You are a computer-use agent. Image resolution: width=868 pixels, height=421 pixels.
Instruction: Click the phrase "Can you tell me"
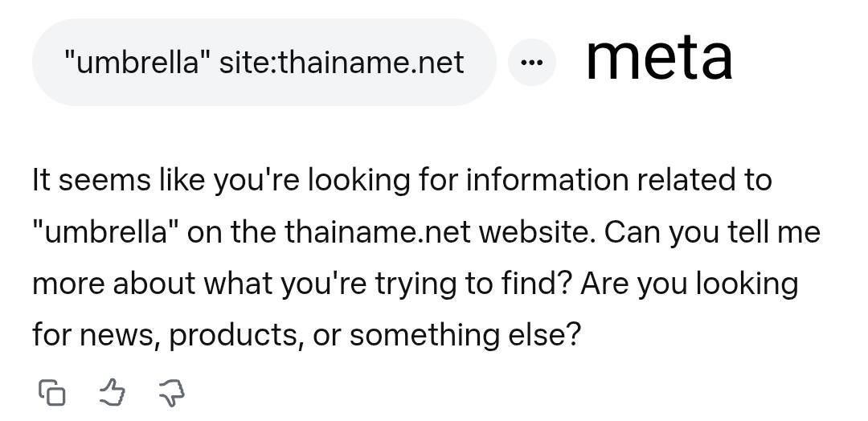click(712, 232)
